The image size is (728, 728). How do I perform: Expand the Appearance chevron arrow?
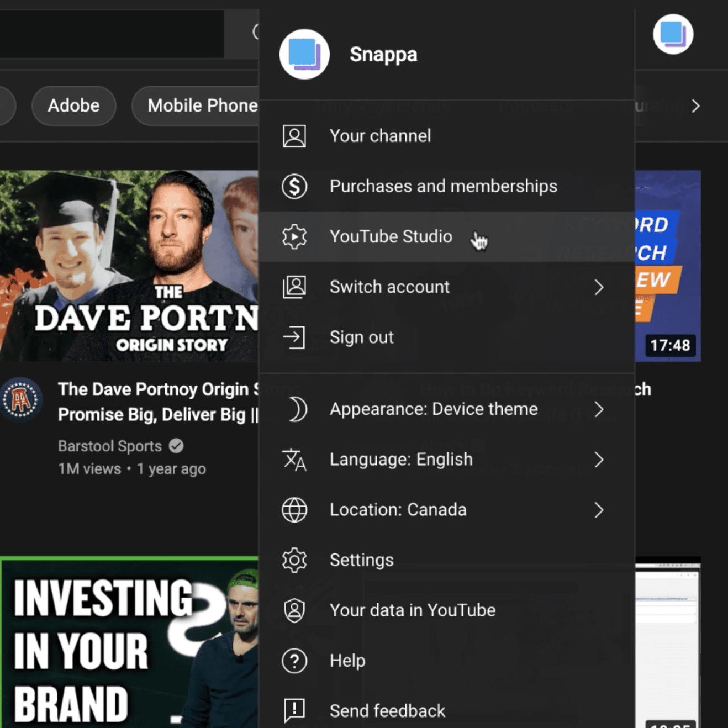point(599,409)
